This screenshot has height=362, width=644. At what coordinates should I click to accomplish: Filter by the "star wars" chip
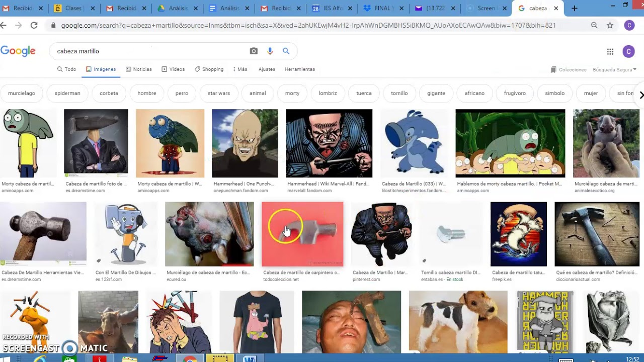pos(219,93)
